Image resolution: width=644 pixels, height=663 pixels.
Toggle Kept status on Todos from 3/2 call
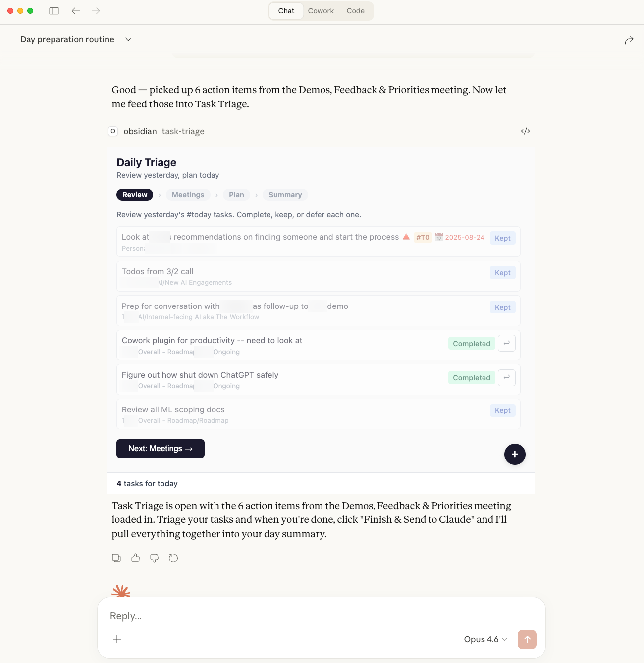[x=502, y=273]
